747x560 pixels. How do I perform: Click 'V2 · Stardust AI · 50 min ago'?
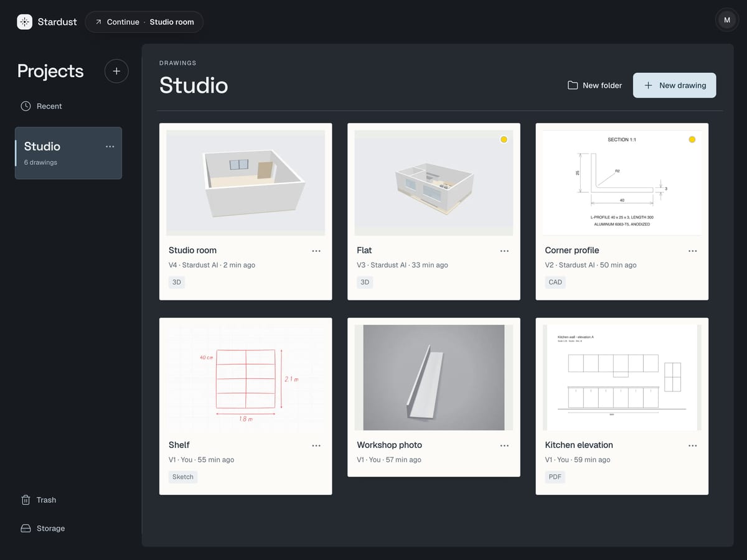coord(591,265)
